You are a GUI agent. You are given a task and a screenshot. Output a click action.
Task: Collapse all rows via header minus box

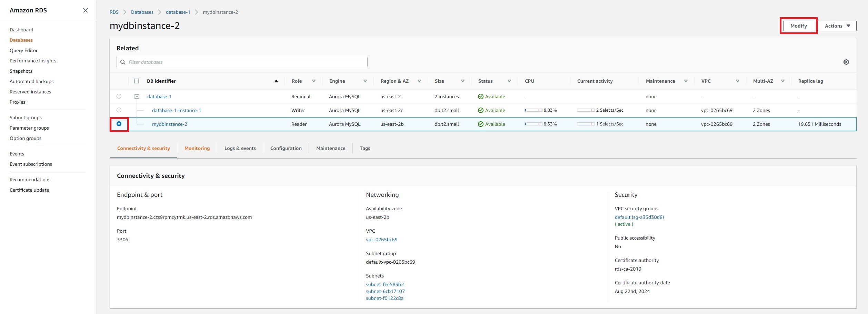pos(137,81)
